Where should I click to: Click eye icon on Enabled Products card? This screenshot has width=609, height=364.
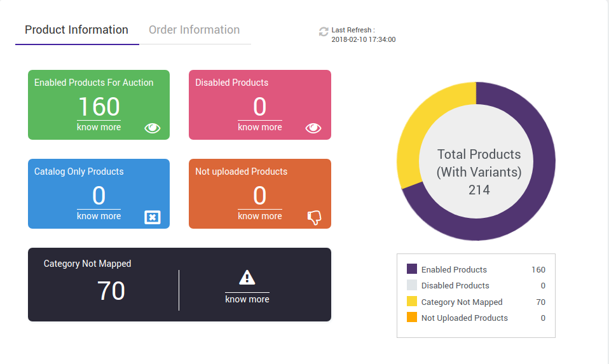point(153,128)
